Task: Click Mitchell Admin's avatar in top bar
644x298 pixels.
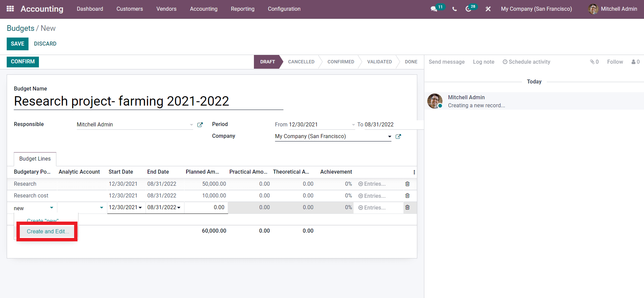Action: (x=593, y=9)
